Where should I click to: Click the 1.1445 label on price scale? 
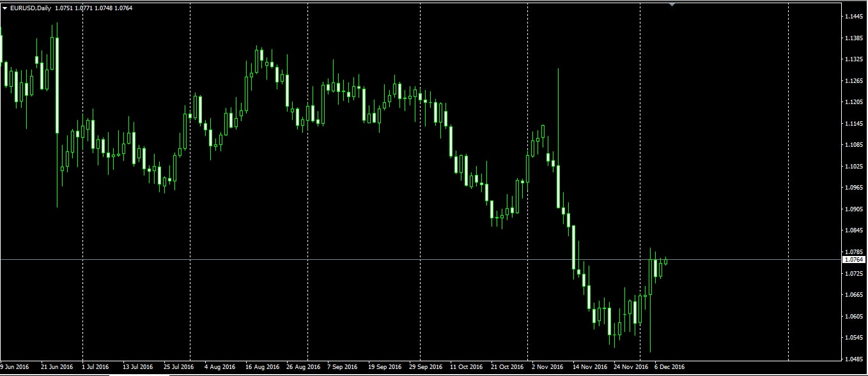coord(853,16)
